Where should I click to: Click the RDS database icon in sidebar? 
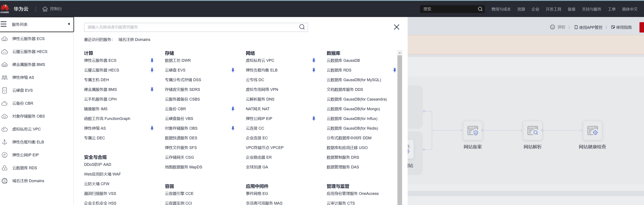click(5, 168)
